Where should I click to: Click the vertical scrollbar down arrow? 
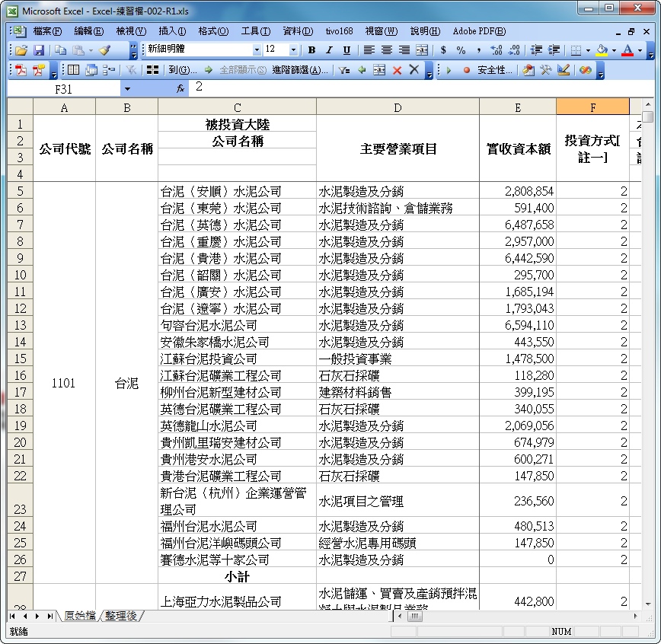(647, 604)
